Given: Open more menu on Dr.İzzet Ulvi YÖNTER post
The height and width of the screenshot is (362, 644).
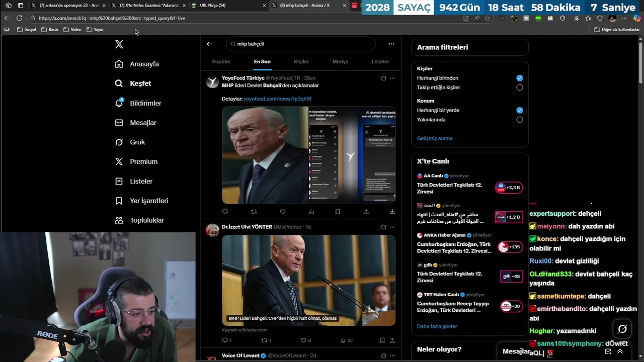Looking at the screenshot, I should tap(392, 227).
